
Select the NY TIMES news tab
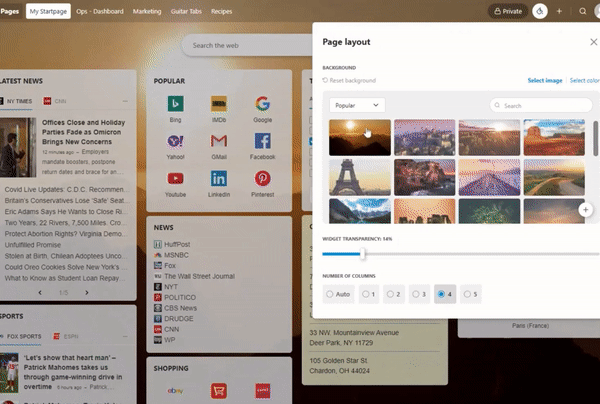[x=16, y=101]
